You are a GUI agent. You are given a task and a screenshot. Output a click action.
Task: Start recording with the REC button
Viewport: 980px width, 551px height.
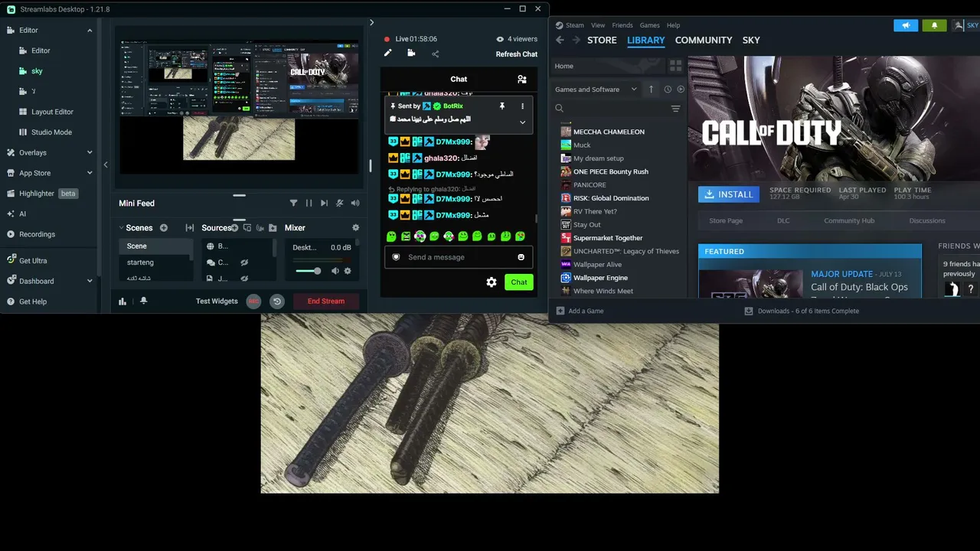coord(253,302)
